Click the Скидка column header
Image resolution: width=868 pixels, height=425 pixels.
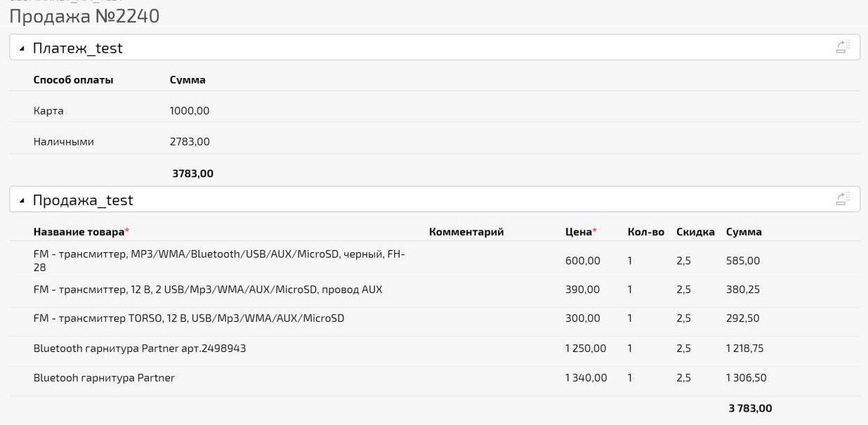695,232
